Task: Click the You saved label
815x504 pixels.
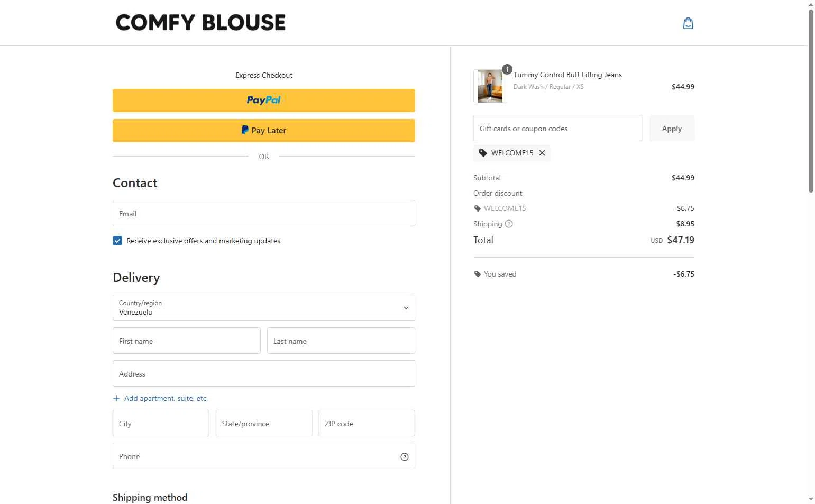Action: pyautogui.click(x=500, y=274)
